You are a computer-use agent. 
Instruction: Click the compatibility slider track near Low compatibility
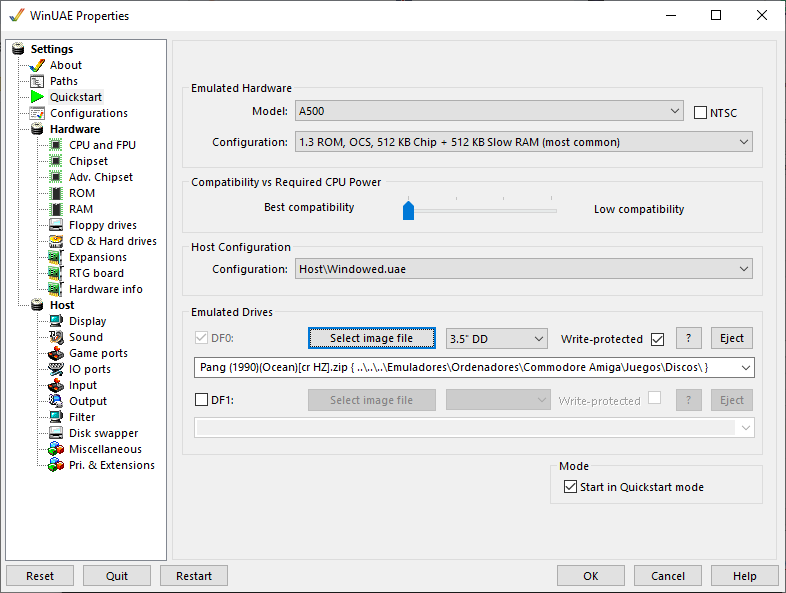tap(549, 211)
